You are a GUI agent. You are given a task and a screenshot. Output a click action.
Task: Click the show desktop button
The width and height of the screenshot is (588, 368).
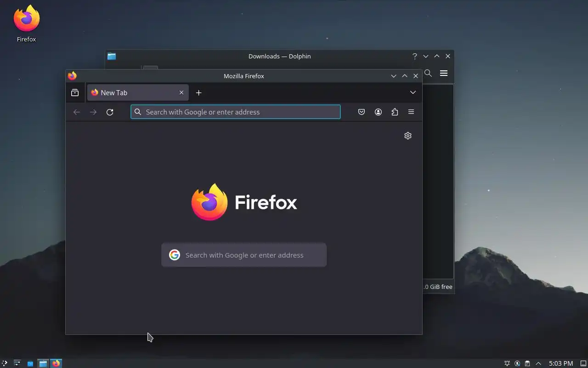coord(583,363)
